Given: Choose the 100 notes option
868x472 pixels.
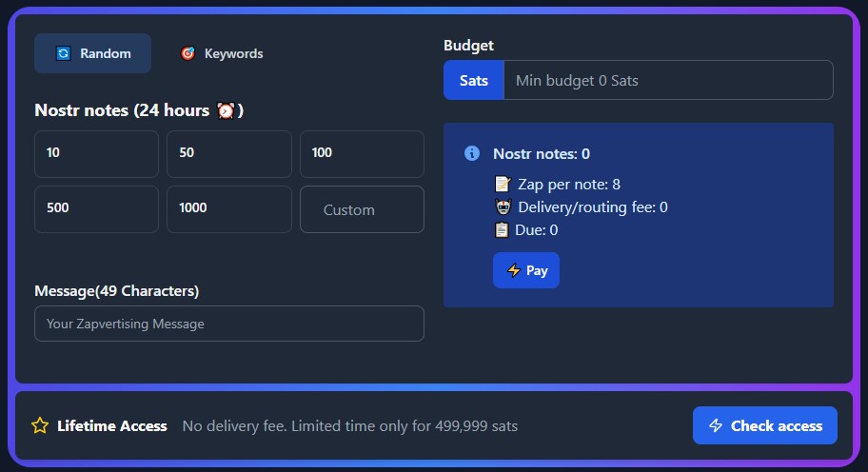Looking at the screenshot, I should point(362,153).
